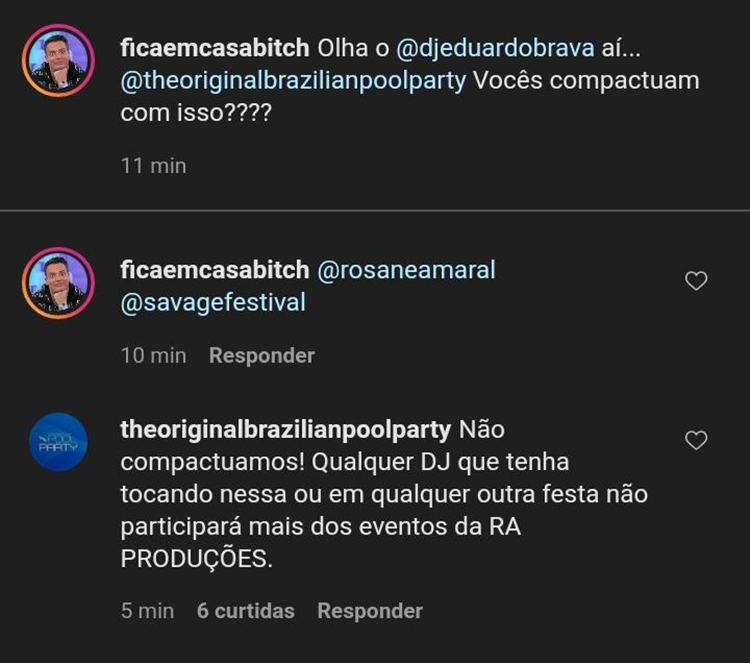View the 6 curtidas likes list
The width and height of the screenshot is (750, 663).
pos(245,610)
